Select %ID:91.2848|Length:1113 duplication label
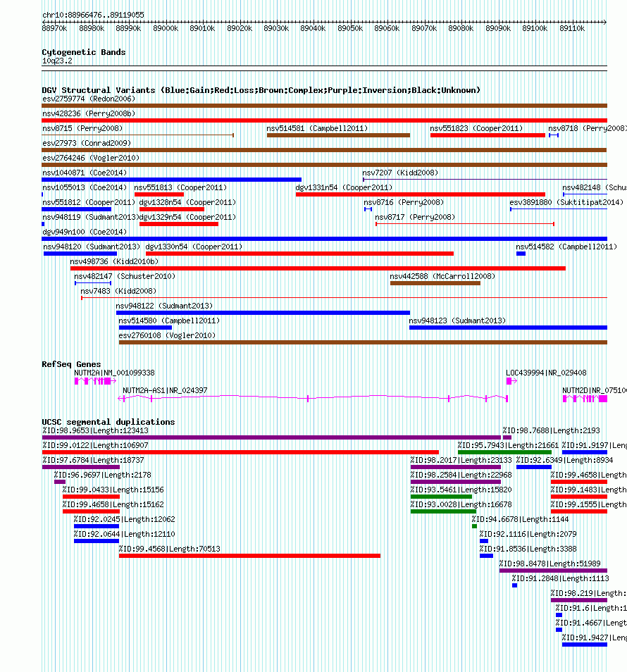Screen dimensions: 627x672 point(561,578)
